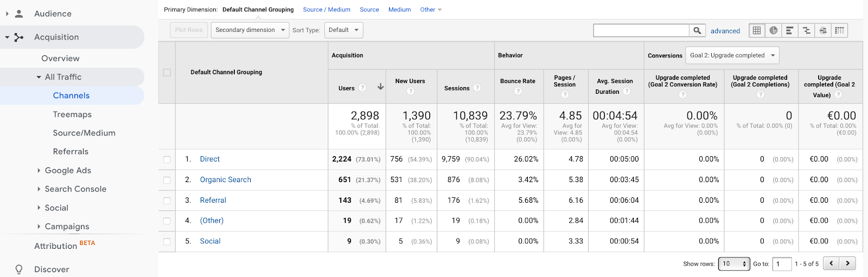Click the table search input field

641,30
